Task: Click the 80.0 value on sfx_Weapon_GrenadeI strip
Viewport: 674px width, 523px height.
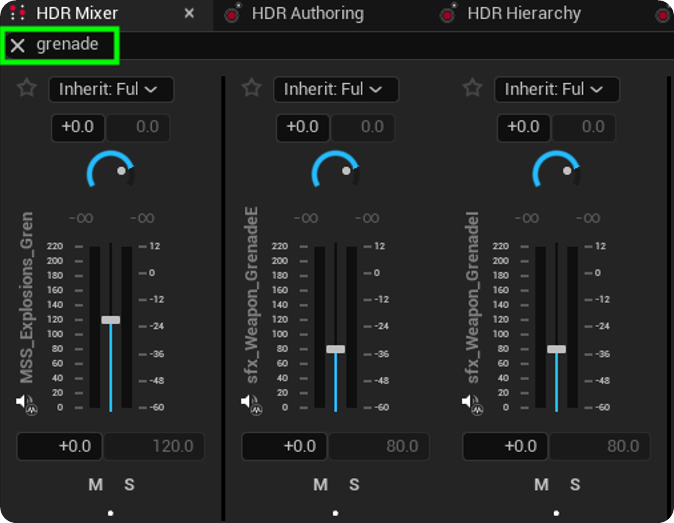Action: (600, 447)
